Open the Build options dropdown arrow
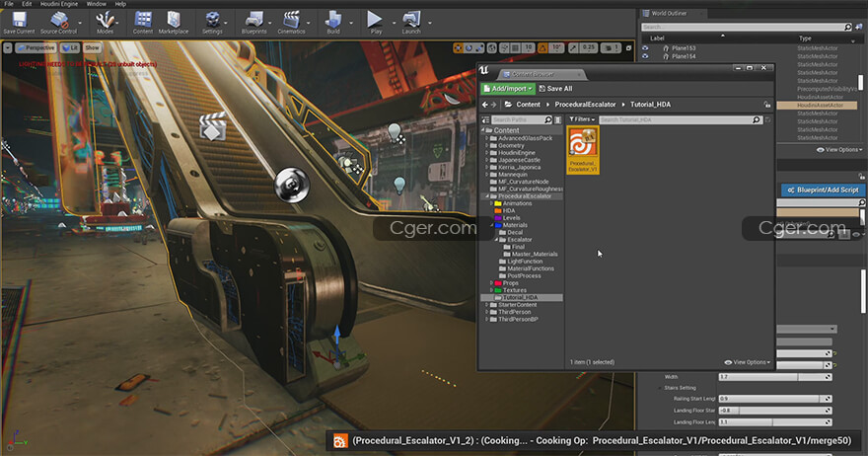The width and height of the screenshot is (868, 456). (351, 23)
